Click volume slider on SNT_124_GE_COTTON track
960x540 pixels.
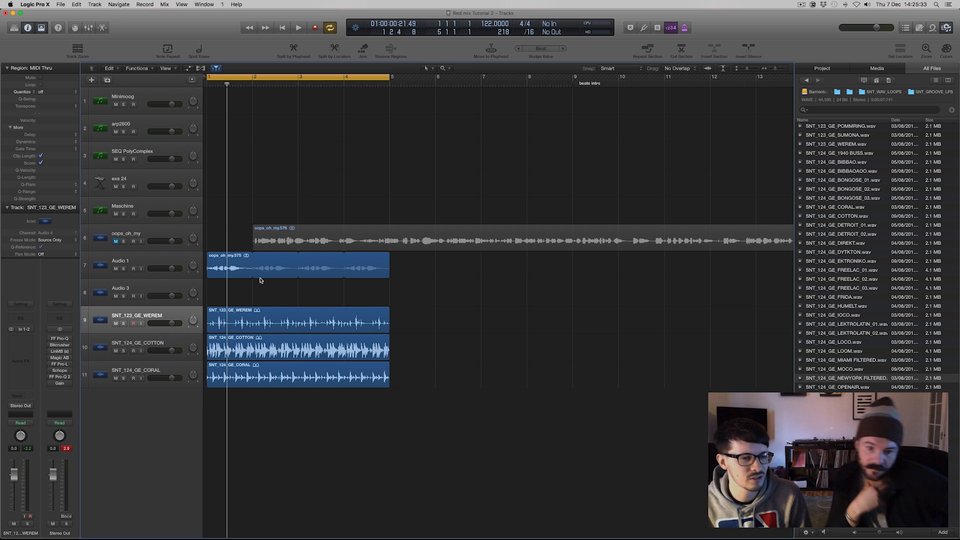pyautogui.click(x=165, y=351)
